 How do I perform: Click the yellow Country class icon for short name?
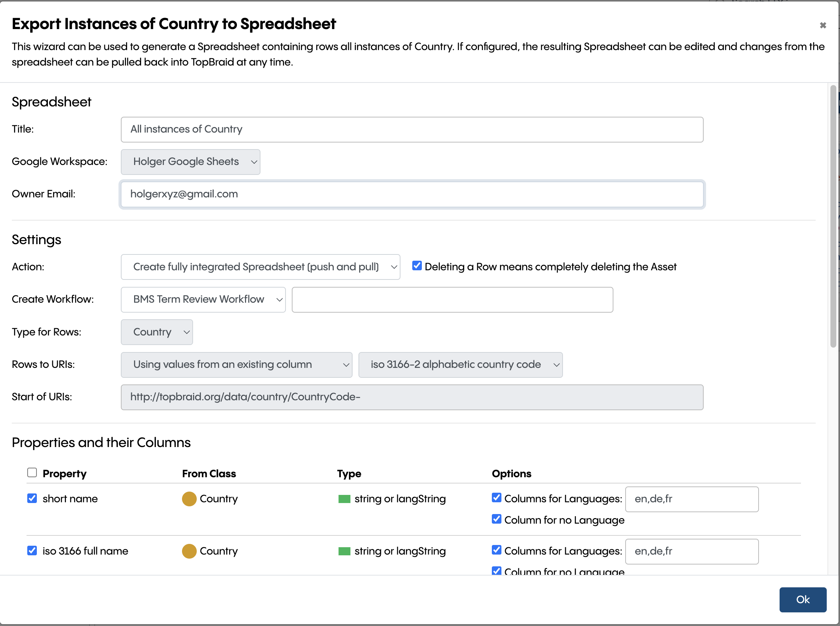point(189,499)
